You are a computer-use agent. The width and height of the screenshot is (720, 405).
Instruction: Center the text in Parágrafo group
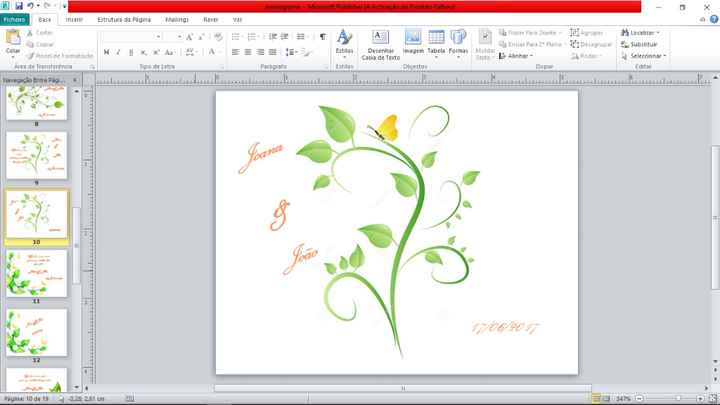click(x=248, y=52)
